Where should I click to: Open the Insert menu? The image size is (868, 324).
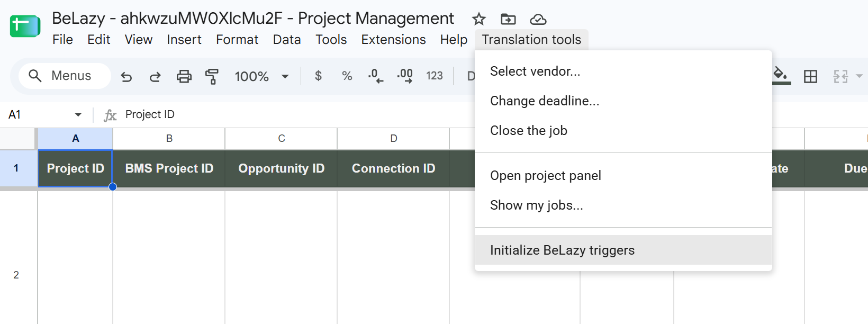tap(184, 40)
